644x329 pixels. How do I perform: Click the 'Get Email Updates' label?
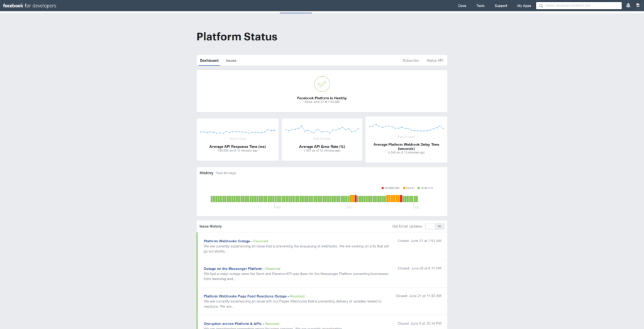407,226
